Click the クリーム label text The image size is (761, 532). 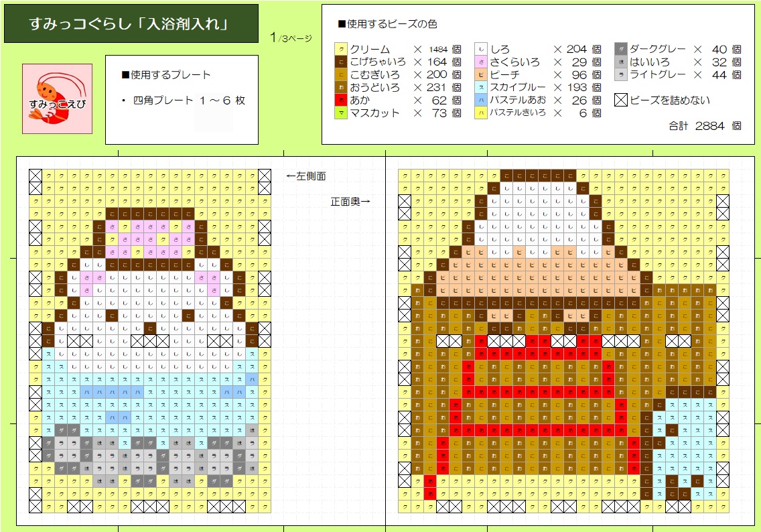(x=370, y=50)
